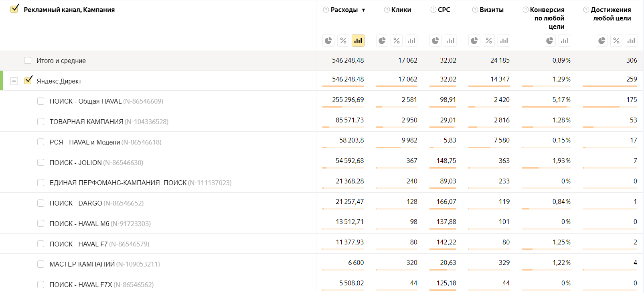Click the Рекламный канал, Кампания column title

(69, 10)
